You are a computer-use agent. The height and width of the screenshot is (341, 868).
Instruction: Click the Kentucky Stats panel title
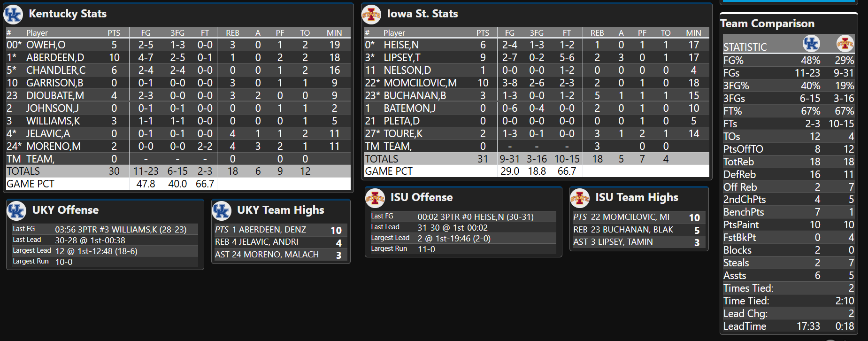pos(68,14)
